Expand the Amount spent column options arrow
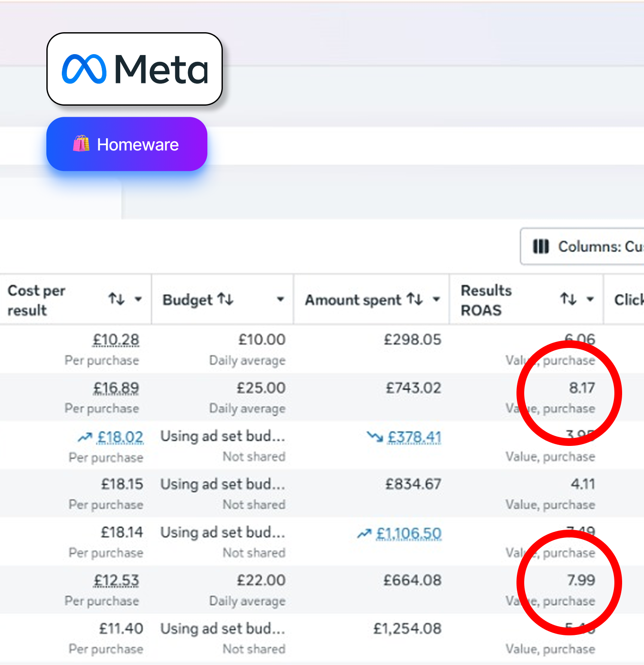Image resolution: width=644 pixels, height=665 pixels. tap(436, 299)
